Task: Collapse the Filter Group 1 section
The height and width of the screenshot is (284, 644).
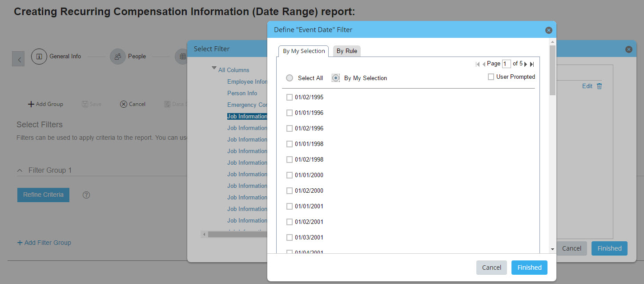Action: click(20, 170)
